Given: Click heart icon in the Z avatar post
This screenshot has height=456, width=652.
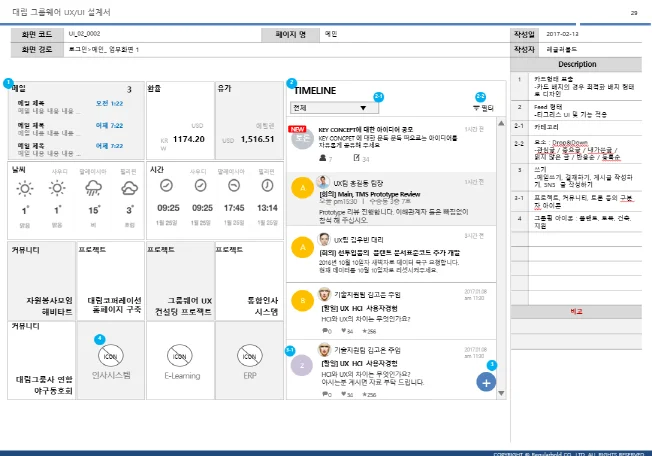Looking at the screenshot, I should 343,394.
